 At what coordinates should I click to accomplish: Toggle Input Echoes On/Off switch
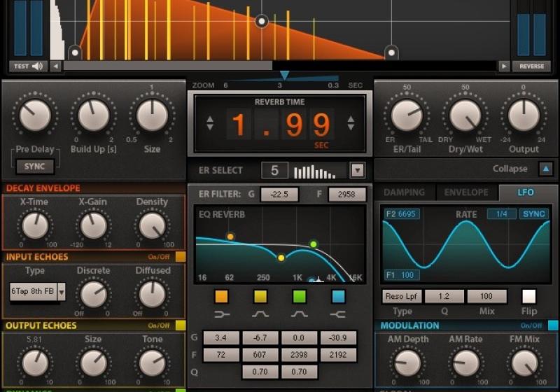[181, 257]
